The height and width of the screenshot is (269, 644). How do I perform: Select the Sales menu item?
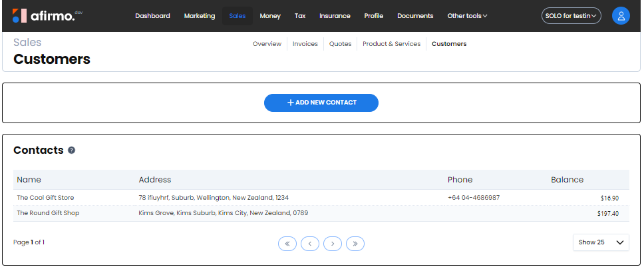click(238, 16)
